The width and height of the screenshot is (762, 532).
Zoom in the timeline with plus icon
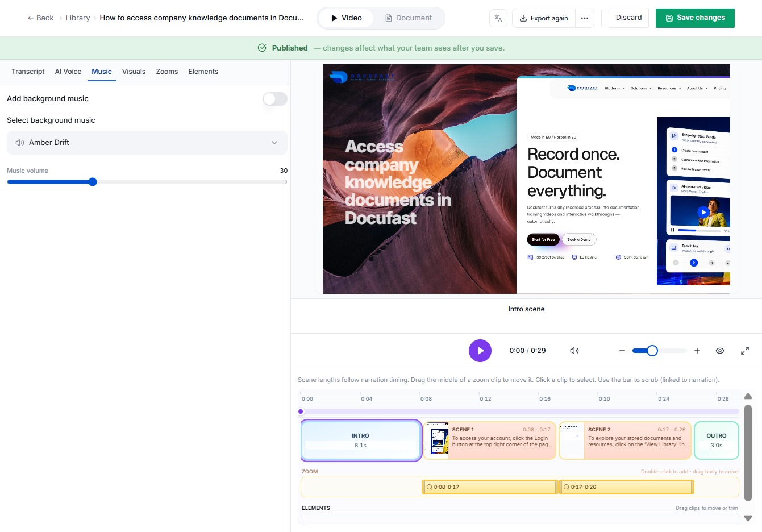697,351
